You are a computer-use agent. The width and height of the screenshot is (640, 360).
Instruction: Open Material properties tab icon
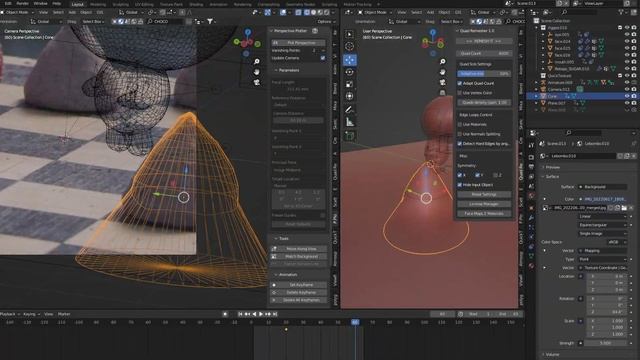pyautogui.click(x=531, y=266)
